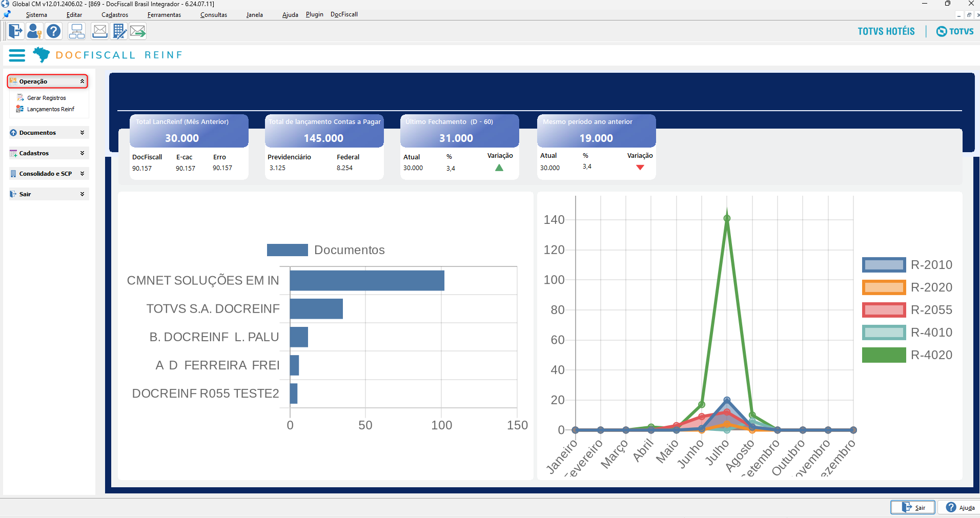980x518 pixels.
Task: Expand the Documentos sidebar section
Action: coord(49,133)
